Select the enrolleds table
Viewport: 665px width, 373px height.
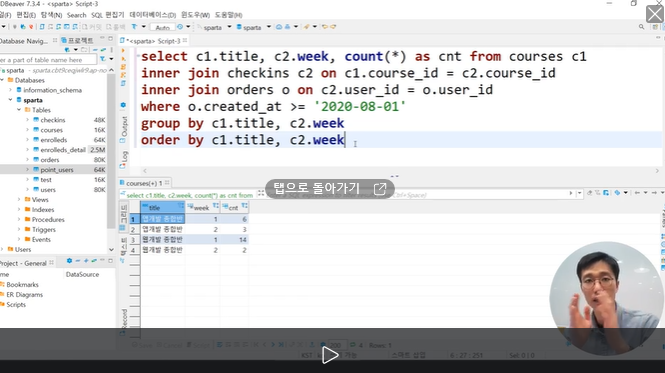(53, 140)
